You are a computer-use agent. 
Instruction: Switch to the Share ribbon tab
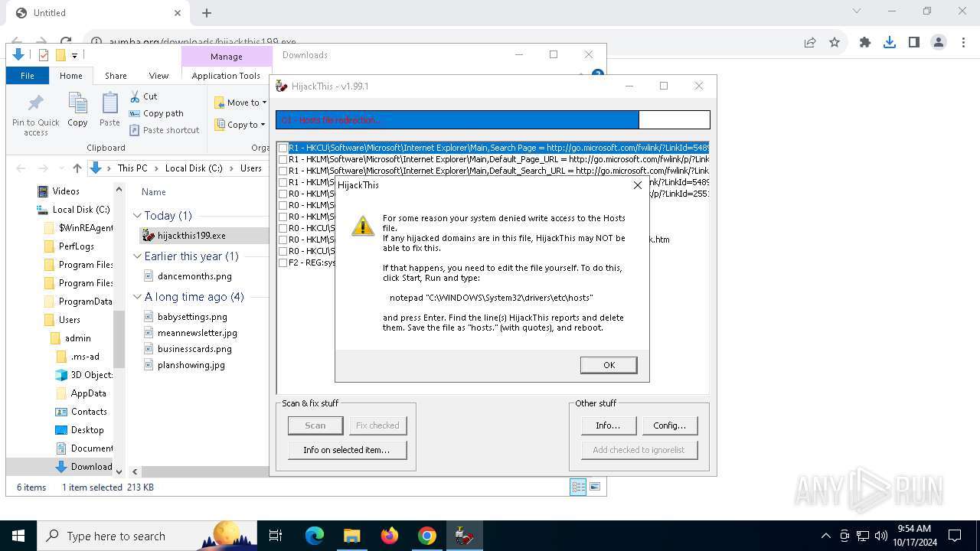(x=116, y=76)
